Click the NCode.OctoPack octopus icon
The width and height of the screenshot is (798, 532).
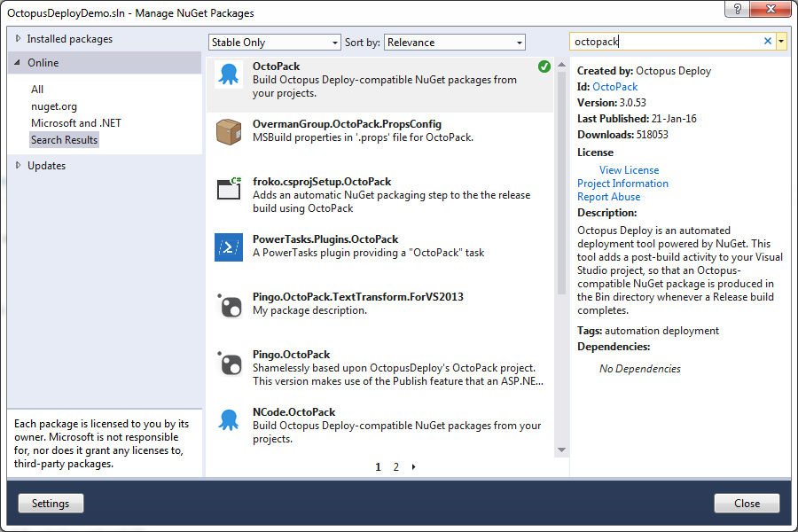tap(229, 420)
